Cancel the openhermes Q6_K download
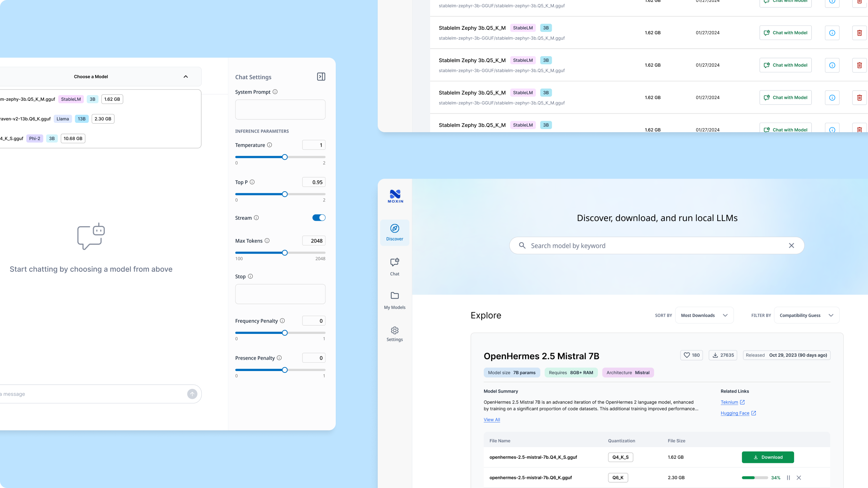Viewport: 868px width, 488px height. [x=799, y=478]
